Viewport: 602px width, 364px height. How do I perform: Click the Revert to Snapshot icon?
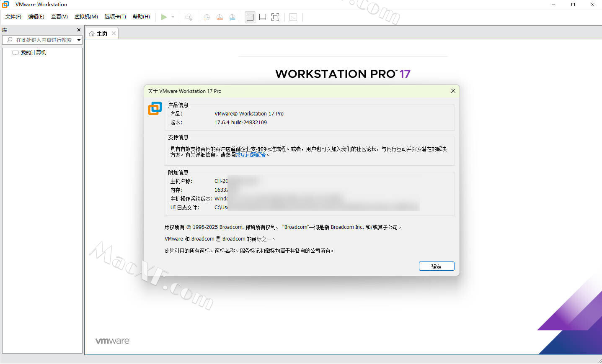click(220, 17)
